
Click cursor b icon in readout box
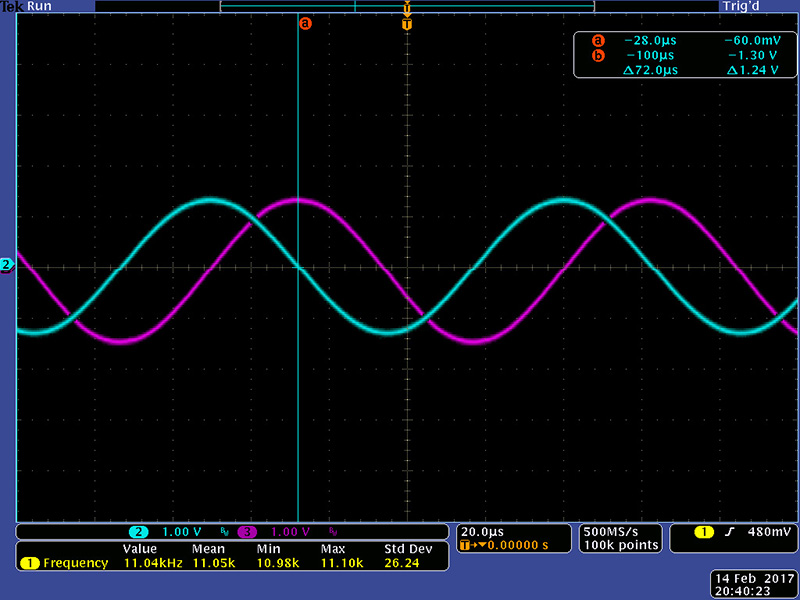[598, 56]
